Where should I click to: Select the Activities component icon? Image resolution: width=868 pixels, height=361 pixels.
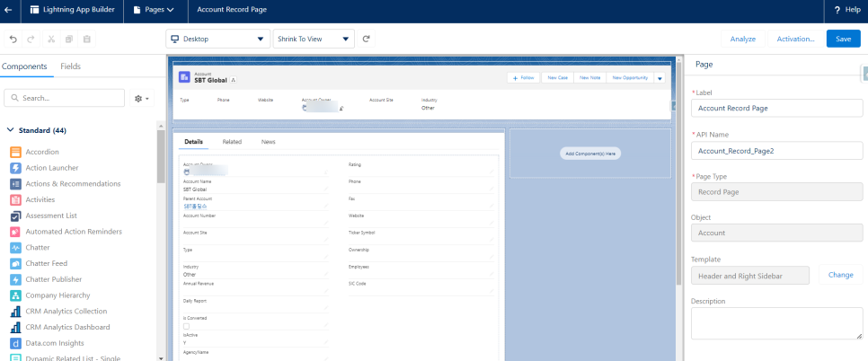[x=15, y=199]
